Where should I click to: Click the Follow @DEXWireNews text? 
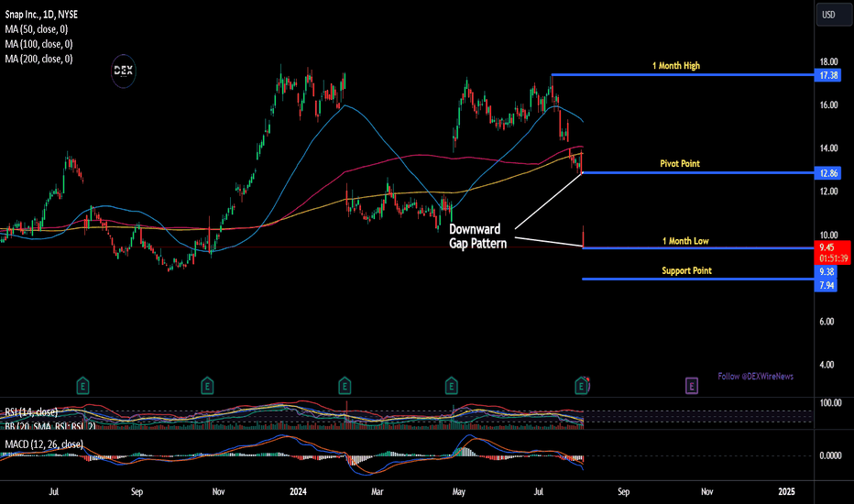tap(755, 377)
